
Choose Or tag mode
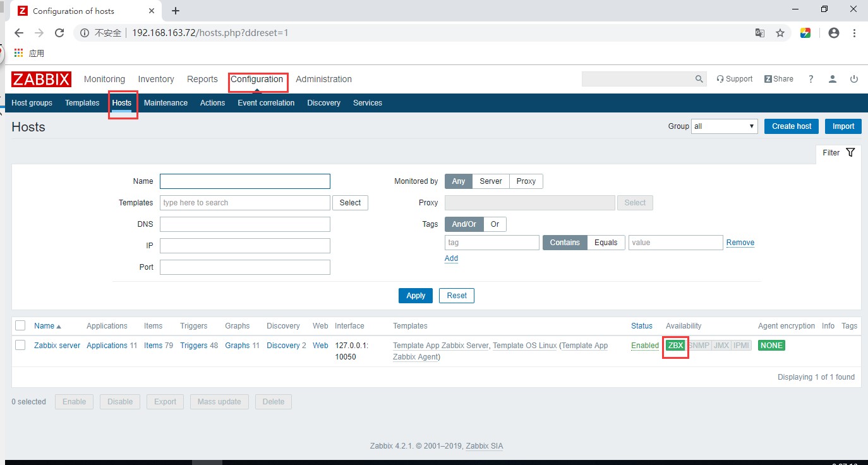click(495, 224)
